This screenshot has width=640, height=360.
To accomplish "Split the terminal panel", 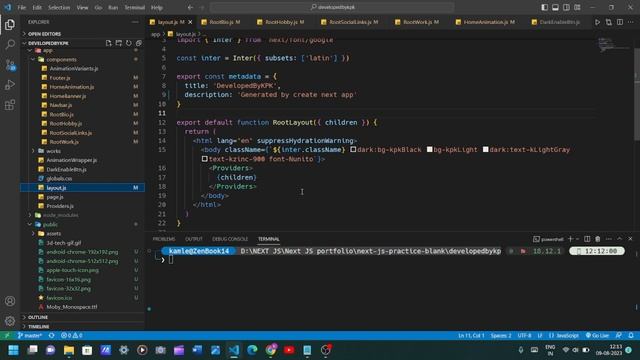I will [x=587, y=239].
